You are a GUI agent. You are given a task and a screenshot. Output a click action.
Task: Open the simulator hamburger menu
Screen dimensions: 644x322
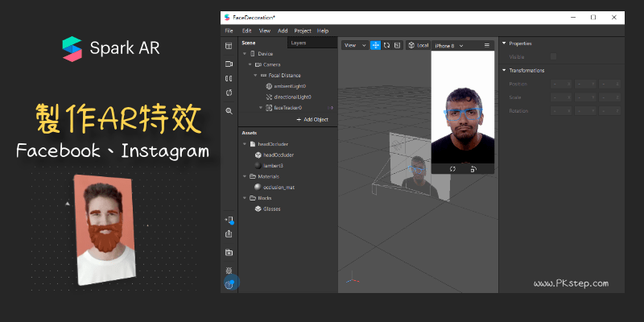pyautogui.click(x=487, y=46)
